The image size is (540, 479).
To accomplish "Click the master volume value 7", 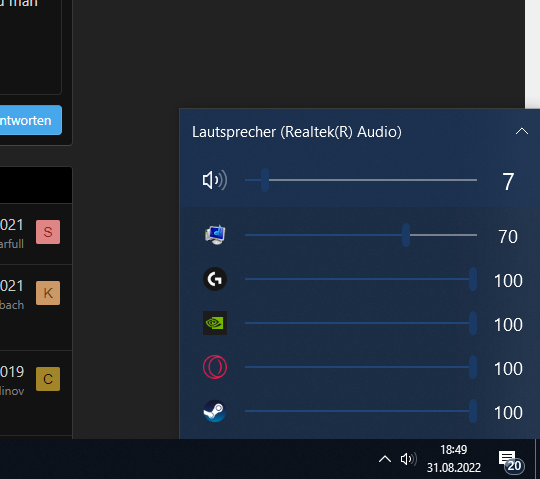I will tap(508, 181).
